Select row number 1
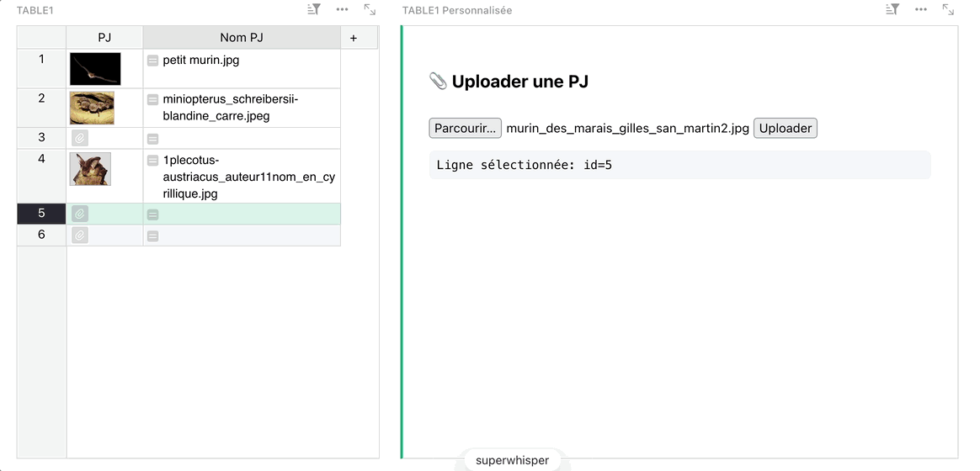The height and width of the screenshot is (471, 980). click(x=41, y=69)
